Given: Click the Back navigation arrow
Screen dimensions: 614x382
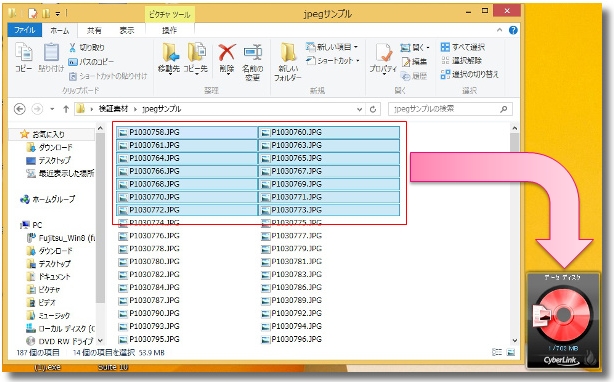Looking at the screenshot, I should 20,109.
